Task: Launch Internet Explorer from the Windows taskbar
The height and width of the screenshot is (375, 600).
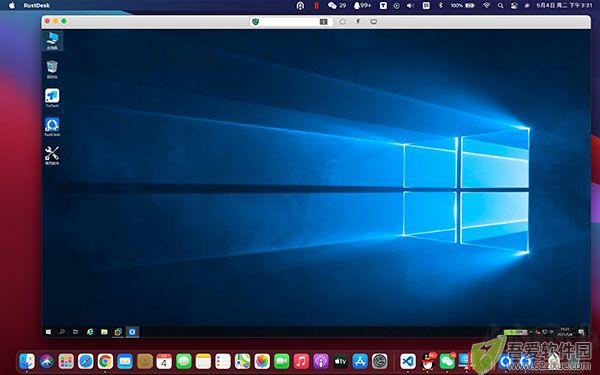Action: coord(90,332)
